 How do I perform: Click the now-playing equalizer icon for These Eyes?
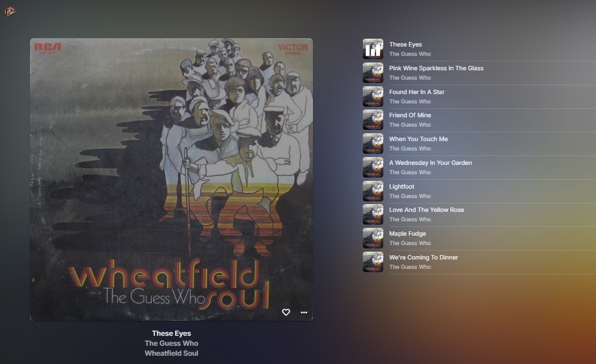pyautogui.click(x=373, y=49)
